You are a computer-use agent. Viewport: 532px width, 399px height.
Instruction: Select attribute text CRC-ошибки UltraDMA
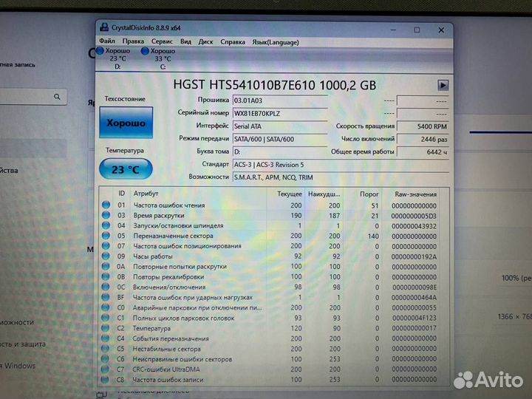click(x=166, y=369)
